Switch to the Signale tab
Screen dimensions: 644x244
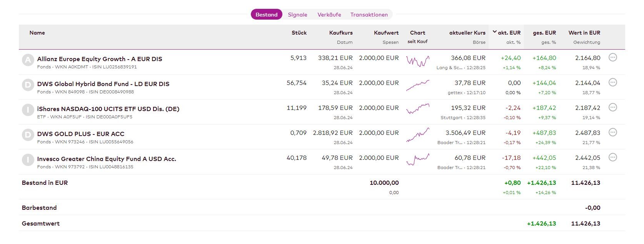pyautogui.click(x=297, y=15)
